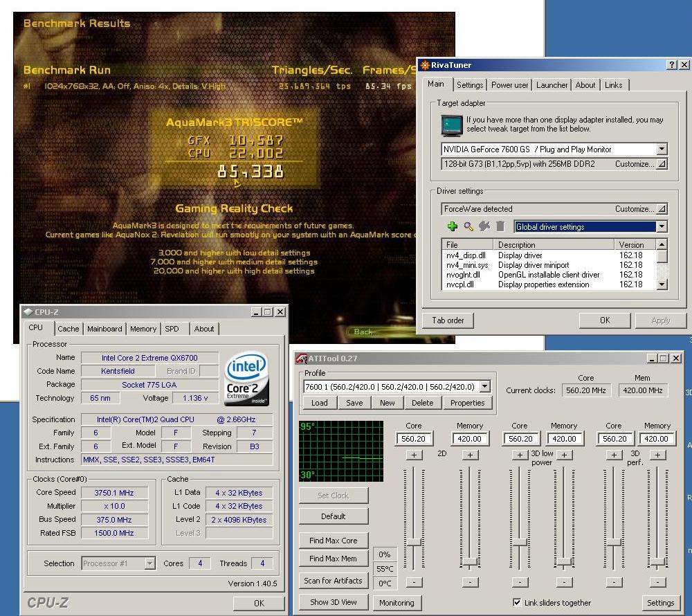
Task: Toggle Link sliders together checkbox
Action: pos(517,602)
